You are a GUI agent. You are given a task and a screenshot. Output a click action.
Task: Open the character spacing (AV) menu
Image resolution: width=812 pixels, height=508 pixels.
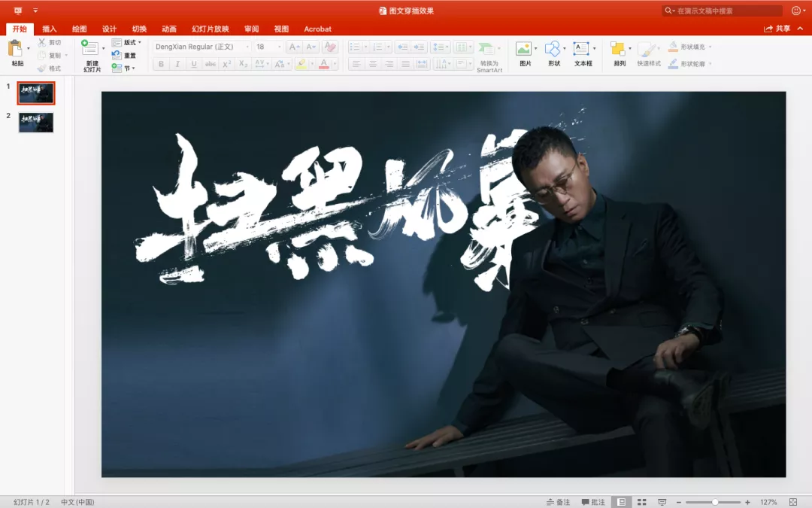point(262,64)
